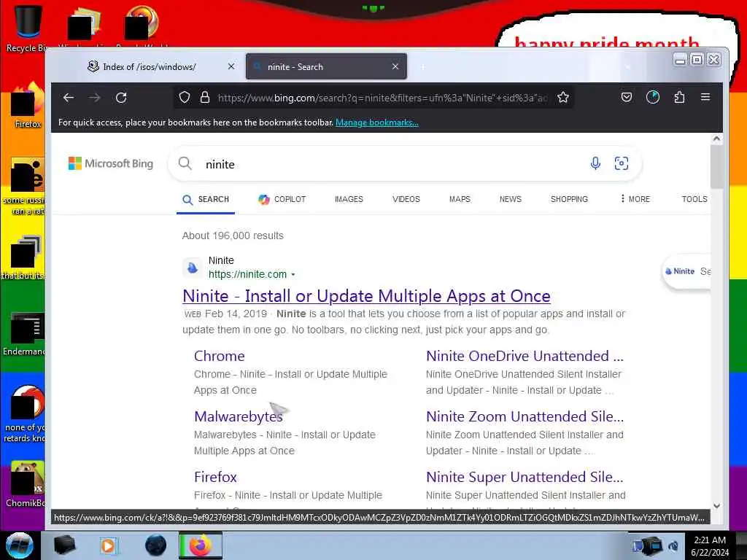Click the 'About 196,000 results' text
This screenshot has height=560, width=747.
[x=233, y=236]
